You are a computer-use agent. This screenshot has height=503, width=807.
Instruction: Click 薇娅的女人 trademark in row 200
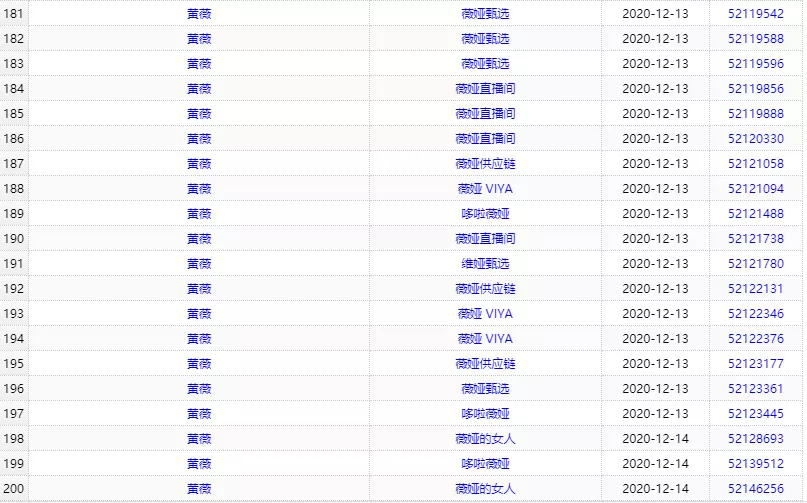tap(485, 489)
